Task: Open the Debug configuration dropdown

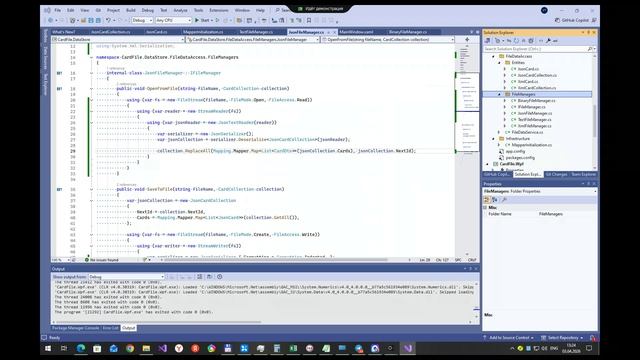Action: [x=142, y=20]
